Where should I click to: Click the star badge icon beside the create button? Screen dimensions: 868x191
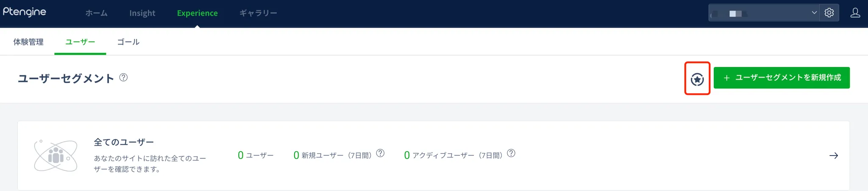(697, 79)
